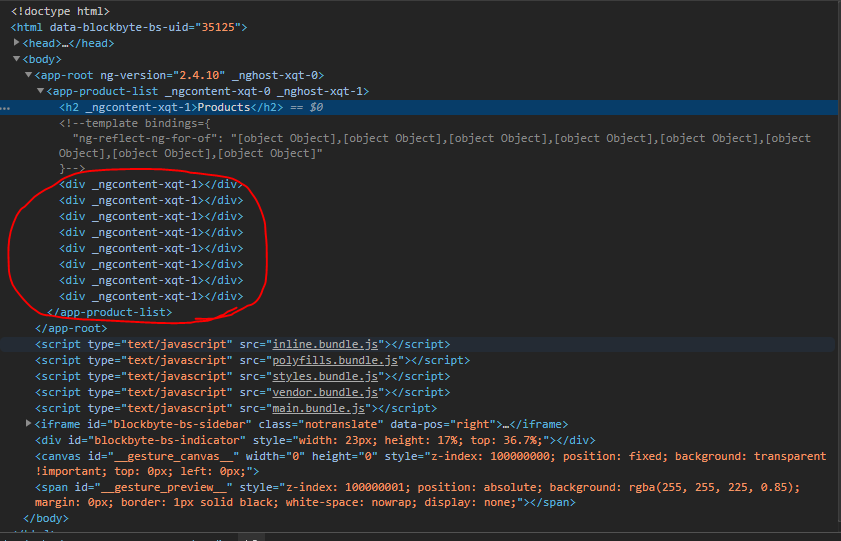The height and width of the screenshot is (541, 841).
Task: Select the blockbyte-bs-indicator div node
Action: [315, 440]
